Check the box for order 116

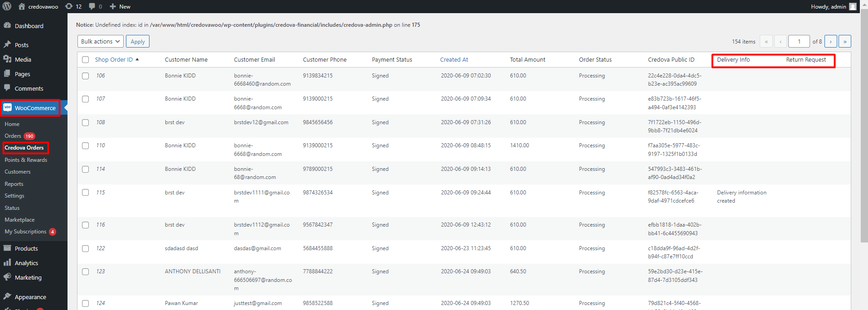[85, 225]
